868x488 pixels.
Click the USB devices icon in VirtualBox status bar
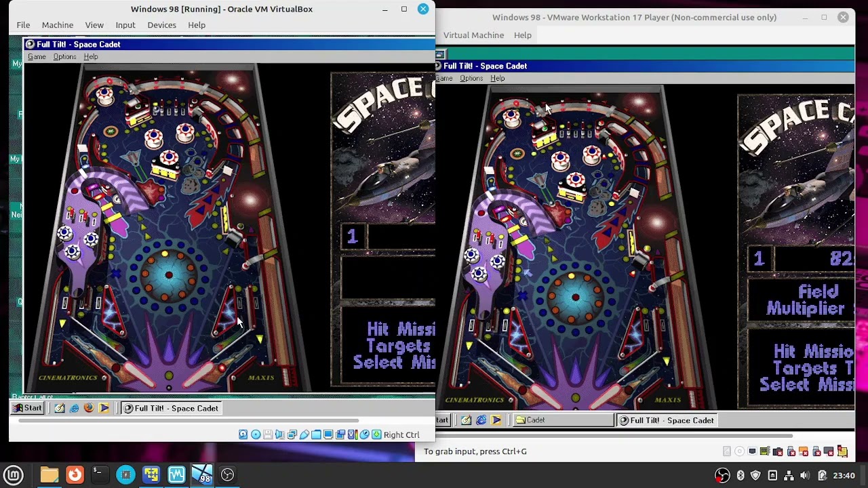tap(304, 434)
